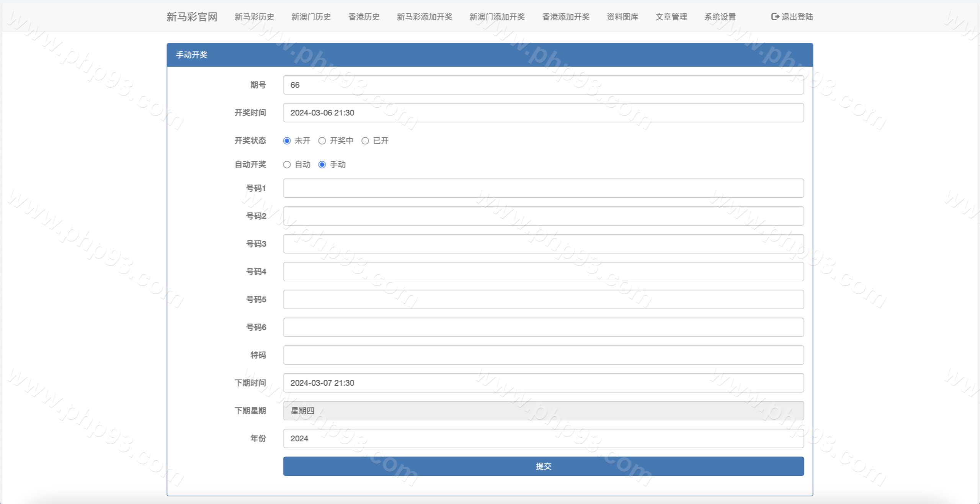Go to 新澳门历史 page
Screen dimensions: 980x504
click(x=311, y=17)
